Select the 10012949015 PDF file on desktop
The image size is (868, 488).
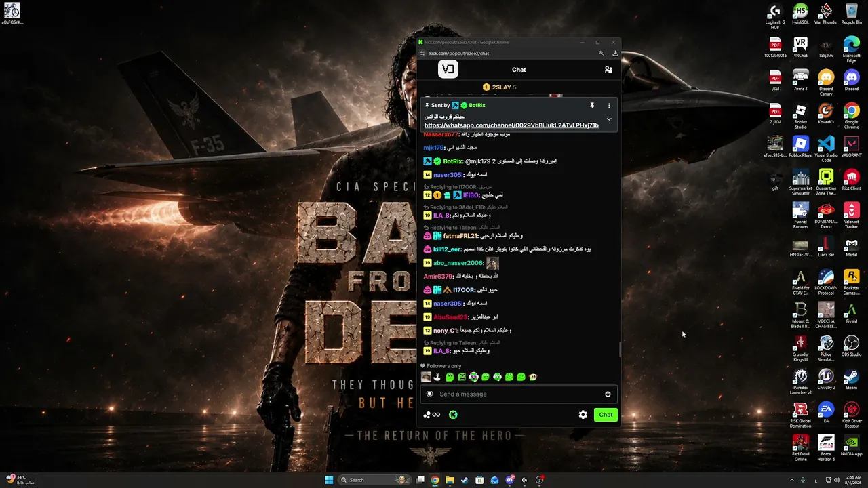coord(775,47)
